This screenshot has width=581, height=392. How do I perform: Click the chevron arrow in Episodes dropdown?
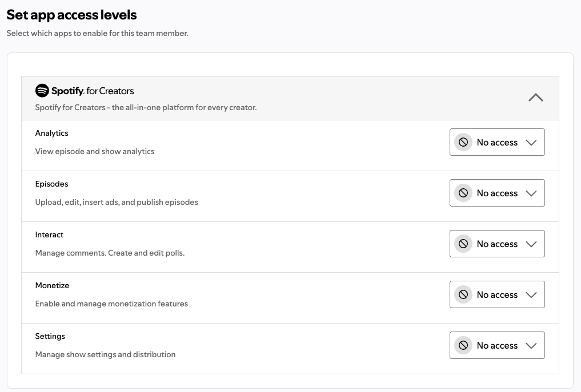[x=531, y=193]
